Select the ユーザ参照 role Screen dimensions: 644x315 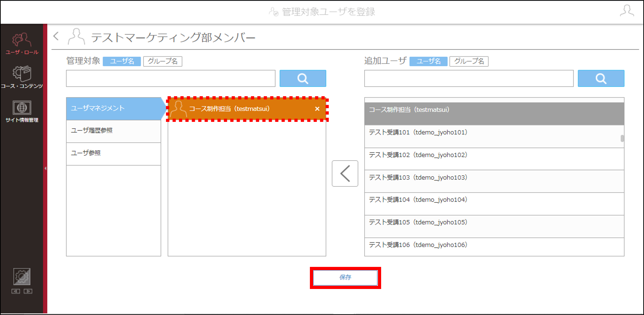pyautogui.click(x=114, y=154)
